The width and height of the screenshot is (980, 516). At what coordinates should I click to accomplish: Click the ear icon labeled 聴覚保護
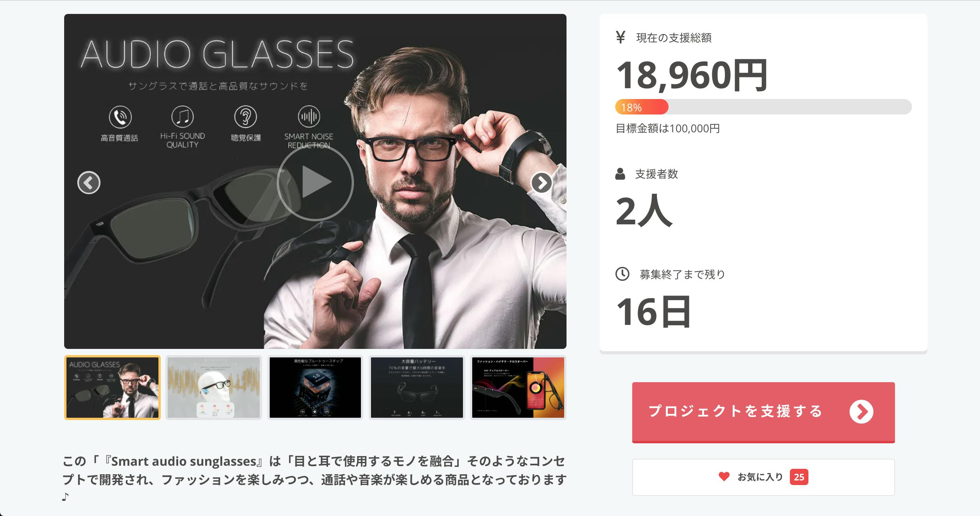click(246, 116)
